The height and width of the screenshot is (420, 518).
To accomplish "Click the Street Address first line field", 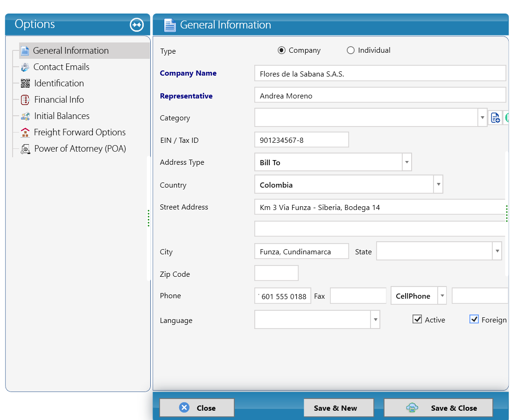I will 380,207.
